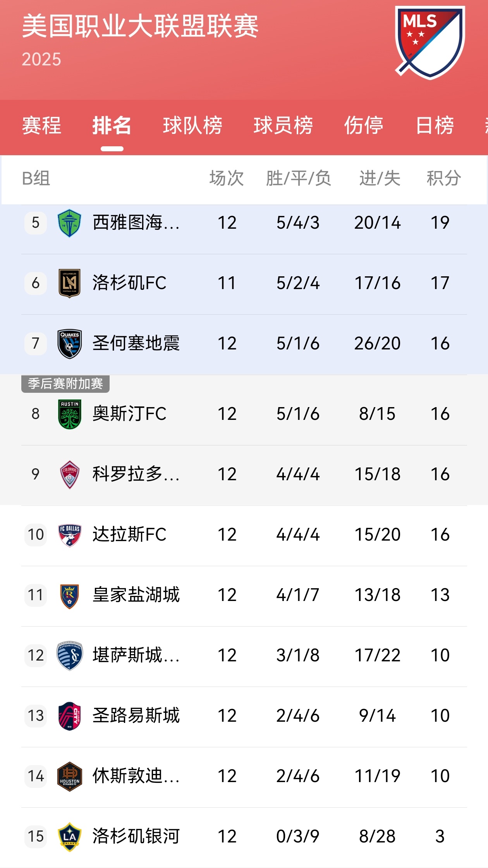Tap the 季后赛附加赛 label
This screenshot has width=488, height=868.
click(65, 384)
